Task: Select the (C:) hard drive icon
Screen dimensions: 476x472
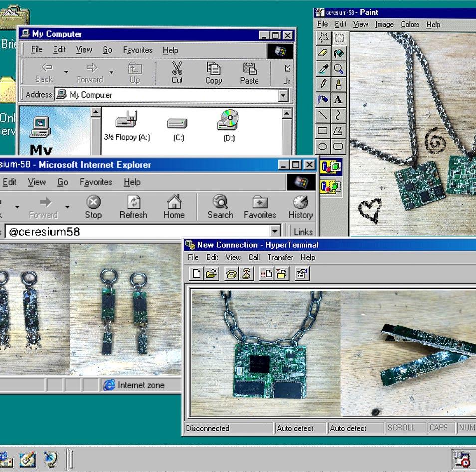Action: (178, 130)
